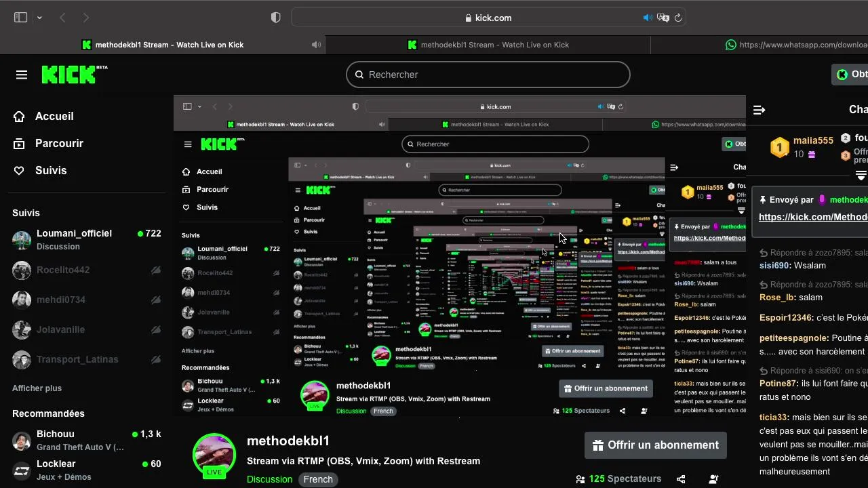The height and width of the screenshot is (488, 868).
Task: Switch to the second methodekbl1 Stream tab
Action: [488, 45]
